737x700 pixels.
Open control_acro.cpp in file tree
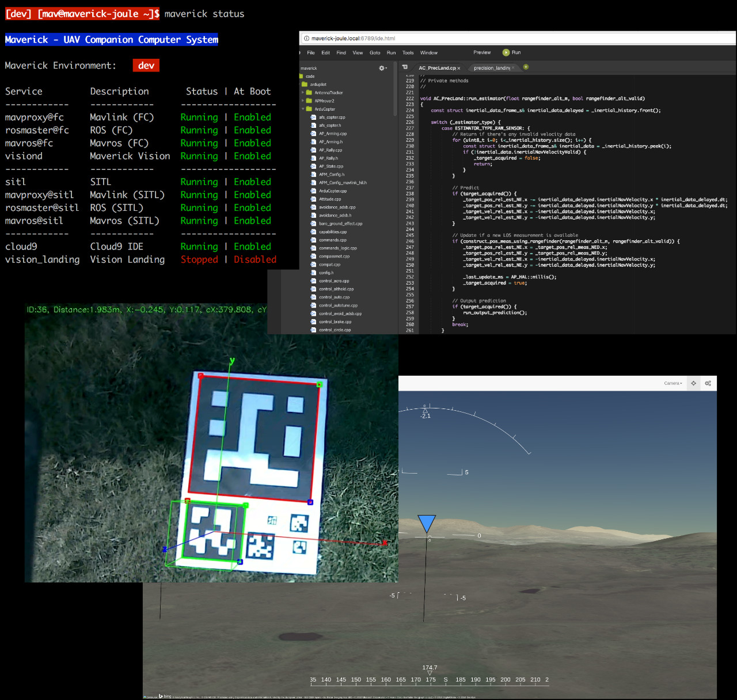[334, 281]
